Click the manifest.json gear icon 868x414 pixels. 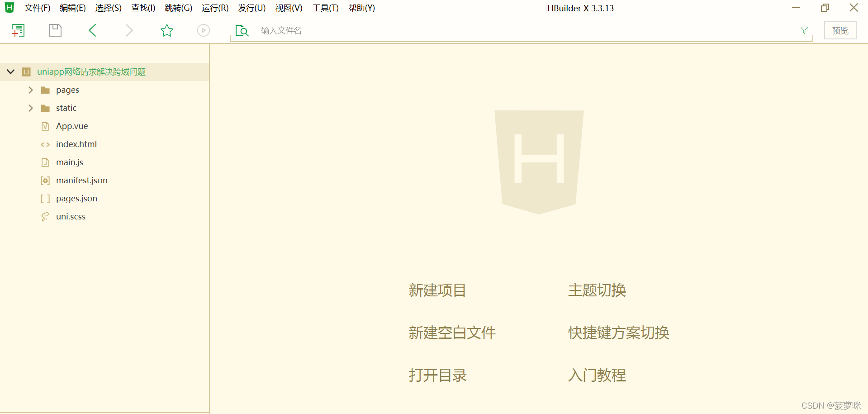pos(45,181)
